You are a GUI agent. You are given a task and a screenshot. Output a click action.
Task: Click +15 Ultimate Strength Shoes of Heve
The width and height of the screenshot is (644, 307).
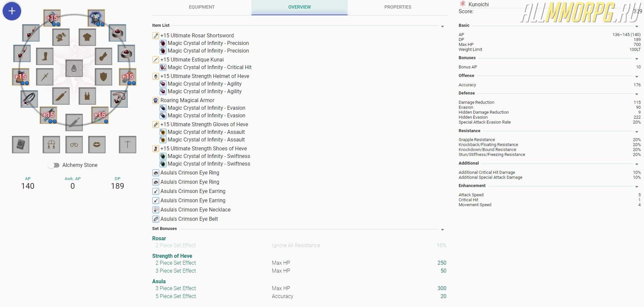pyautogui.click(x=204, y=149)
